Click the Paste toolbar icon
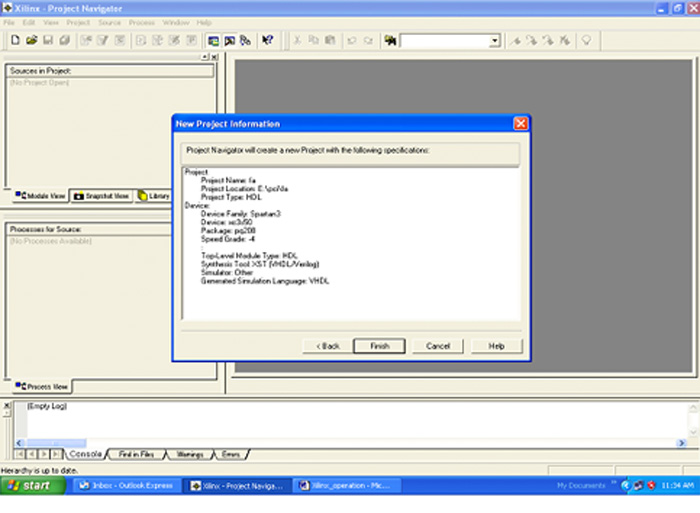700x513 pixels. pos(330,40)
